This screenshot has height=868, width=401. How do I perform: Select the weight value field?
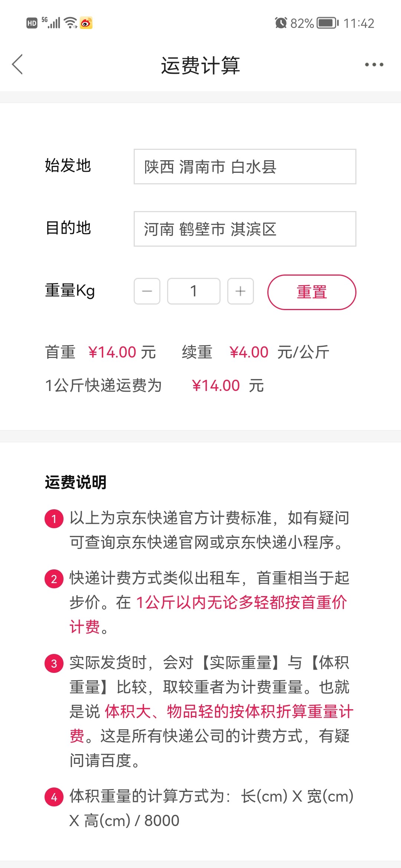(194, 291)
